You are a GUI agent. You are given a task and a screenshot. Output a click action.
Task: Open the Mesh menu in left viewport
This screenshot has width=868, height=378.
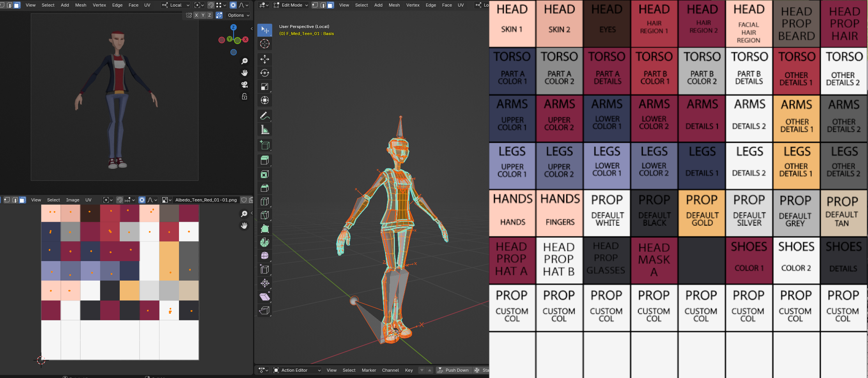pyautogui.click(x=81, y=5)
